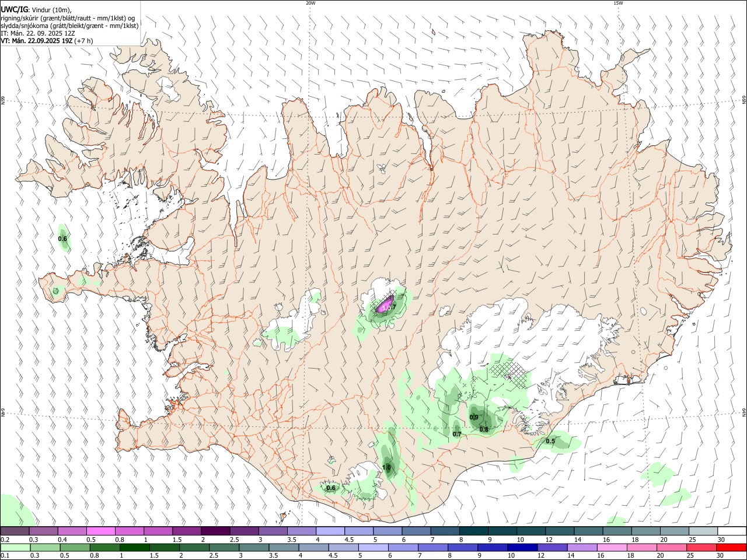Select the white 30 swatch ending the snow scale
The image size is (747, 560).
pyautogui.click(x=732, y=531)
